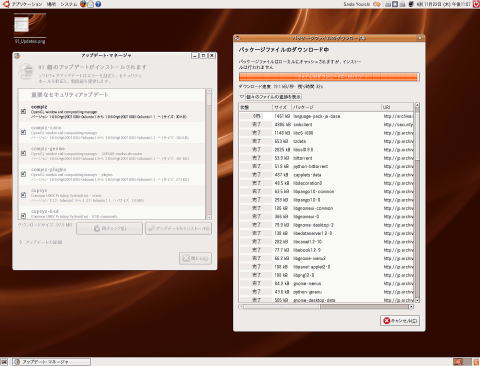Uncheck the compiz-core update checkbox
The image size is (480, 366).
tap(23, 132)
